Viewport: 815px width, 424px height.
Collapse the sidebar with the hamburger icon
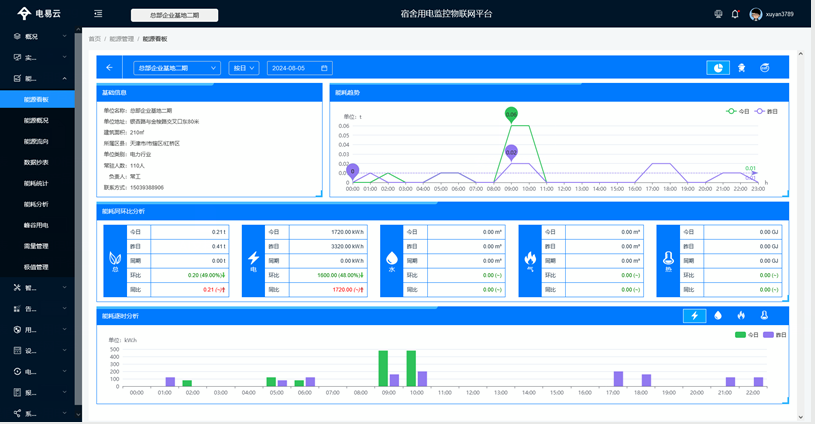point(98,14)
